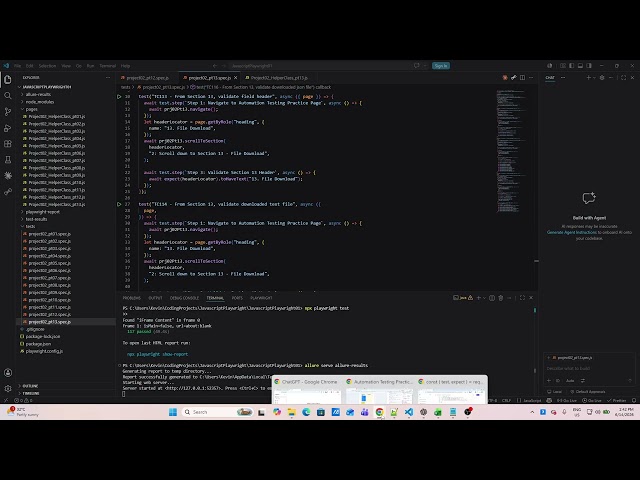Open the customize layout control

[x=562, y=66]
